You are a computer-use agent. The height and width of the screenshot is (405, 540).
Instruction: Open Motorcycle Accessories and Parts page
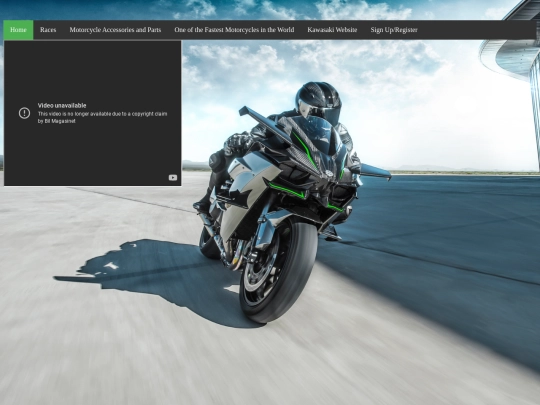point(115,30)
